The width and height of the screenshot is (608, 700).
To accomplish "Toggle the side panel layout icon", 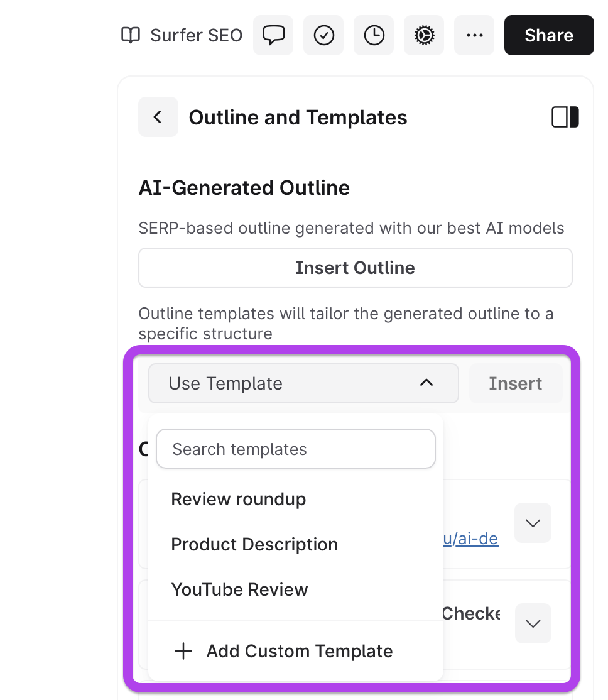I will tap(565, 117).
